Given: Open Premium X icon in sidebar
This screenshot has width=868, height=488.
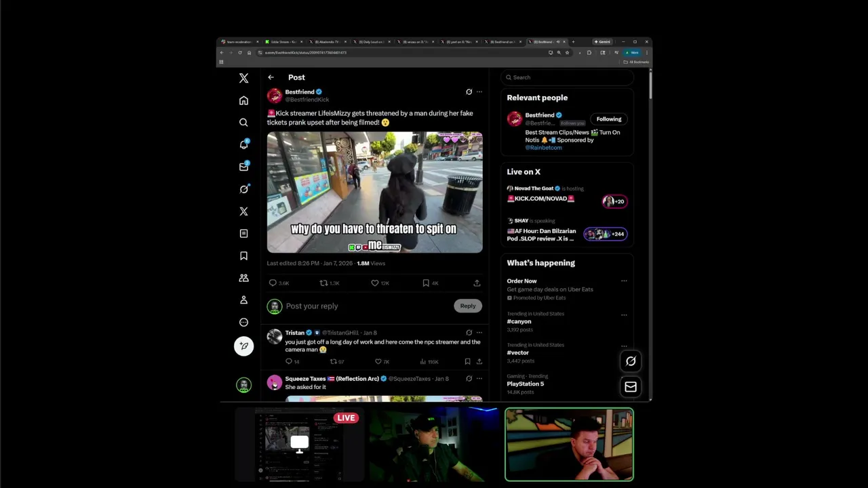Looking at the screenshot, I should coord(243,211).
